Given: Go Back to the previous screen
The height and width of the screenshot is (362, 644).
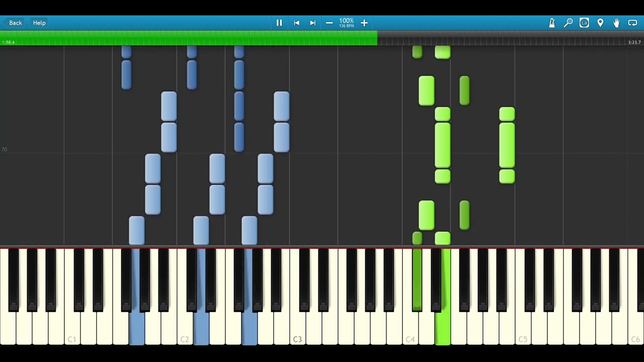Looking at the screenshot, I should click(x=13, y=23).
